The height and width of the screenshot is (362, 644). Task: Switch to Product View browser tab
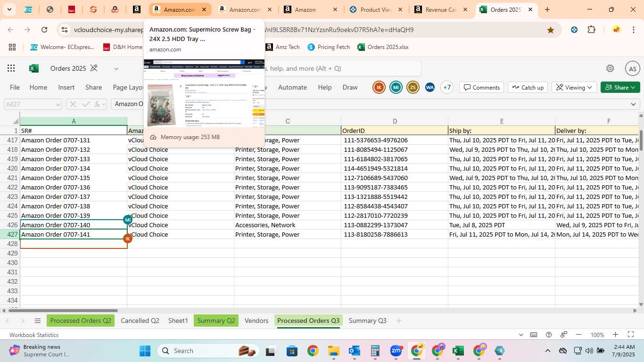[x=376, y=9]
